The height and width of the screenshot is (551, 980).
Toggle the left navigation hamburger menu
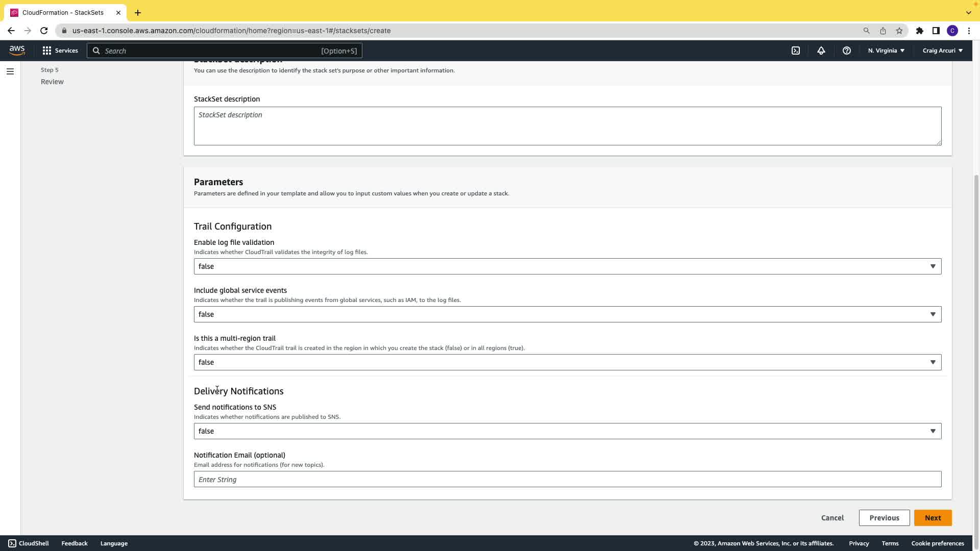10,71
